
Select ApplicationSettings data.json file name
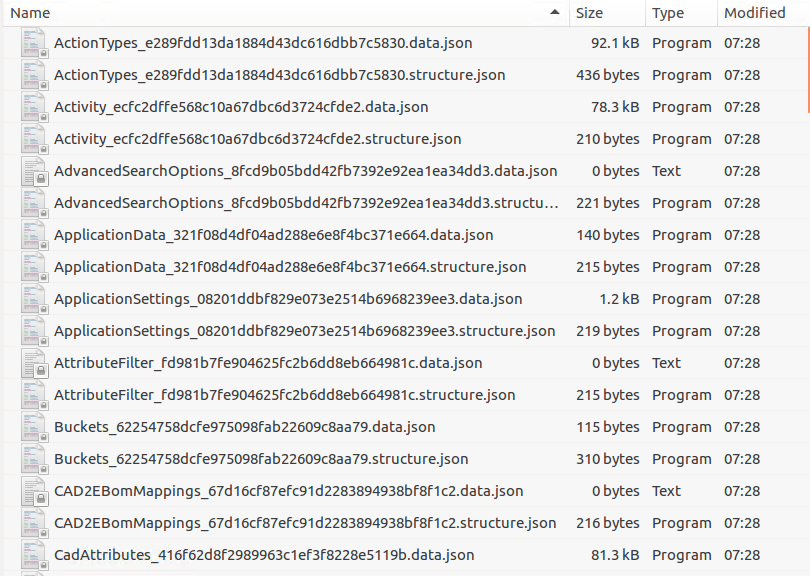click(x=288, y=299)
